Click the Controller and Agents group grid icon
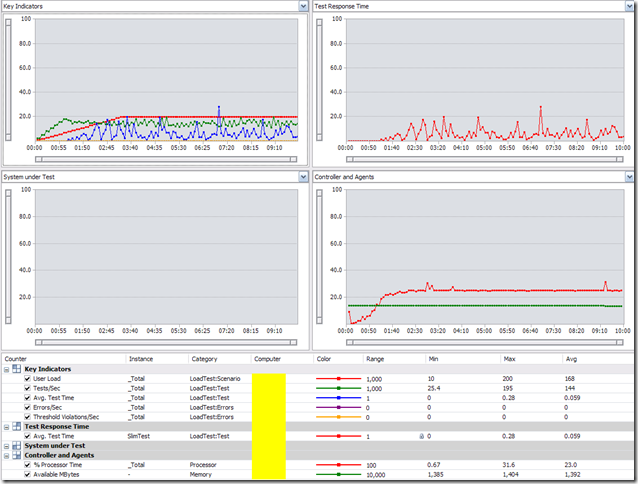 coord(17,455)
